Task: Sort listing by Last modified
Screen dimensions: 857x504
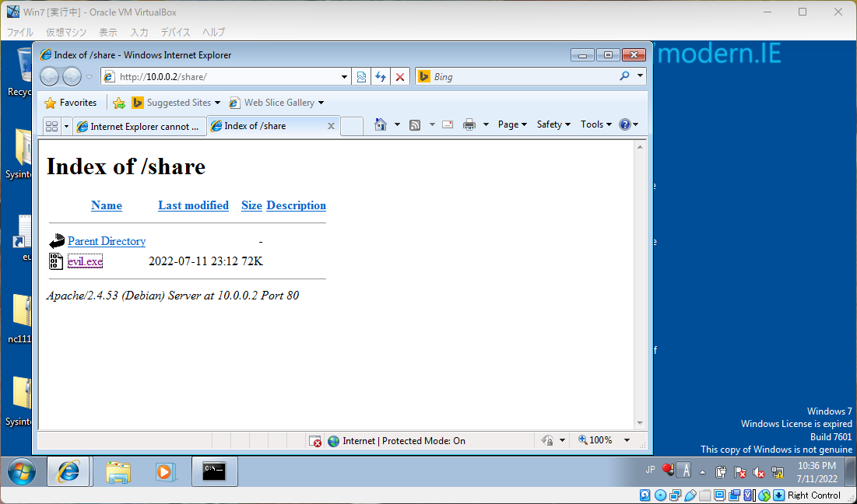Action: 194,205
